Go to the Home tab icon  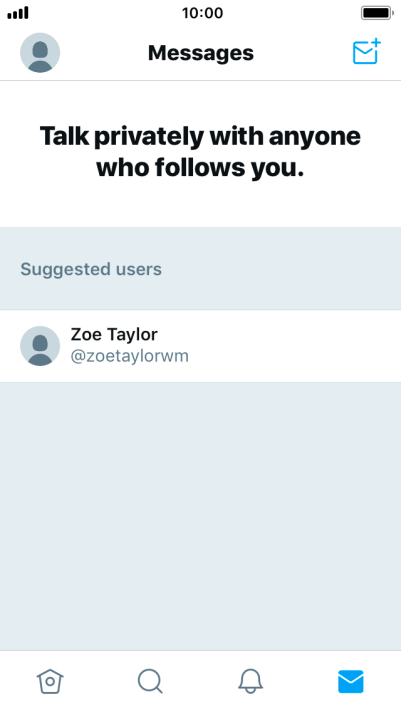[50, 682]
